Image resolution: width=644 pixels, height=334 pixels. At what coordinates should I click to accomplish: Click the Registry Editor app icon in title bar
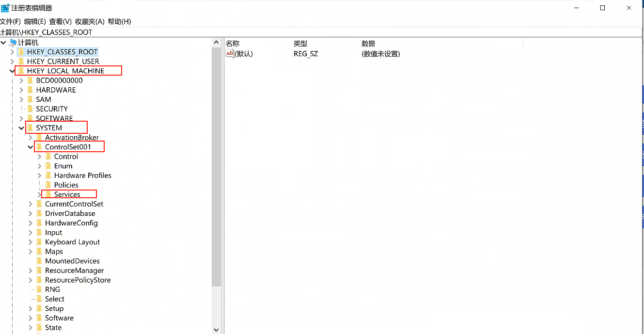click(5, 8)
